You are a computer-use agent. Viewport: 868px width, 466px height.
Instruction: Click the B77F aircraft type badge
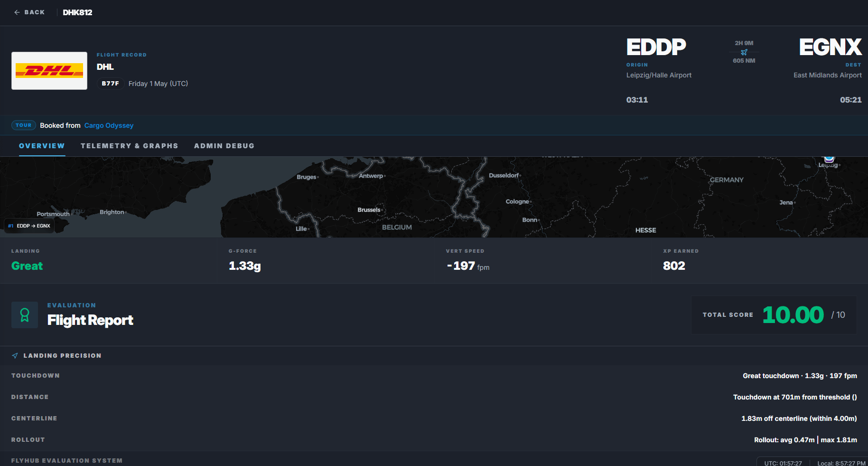111,84
